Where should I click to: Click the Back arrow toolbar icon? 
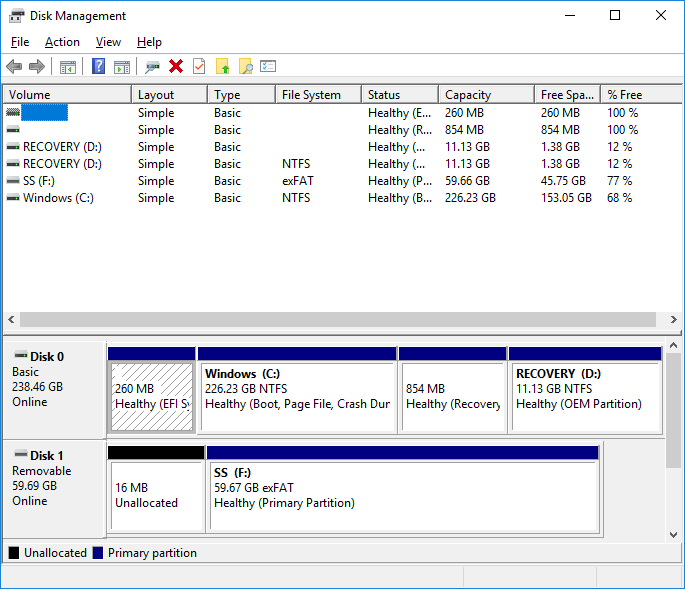coord(14,67)
